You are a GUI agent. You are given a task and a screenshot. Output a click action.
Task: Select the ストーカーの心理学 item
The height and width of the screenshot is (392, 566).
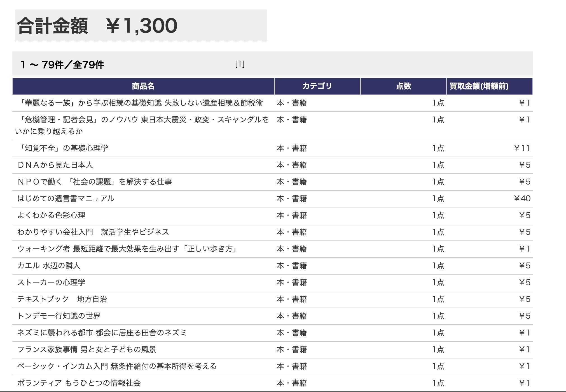click(x=51, y=282)
